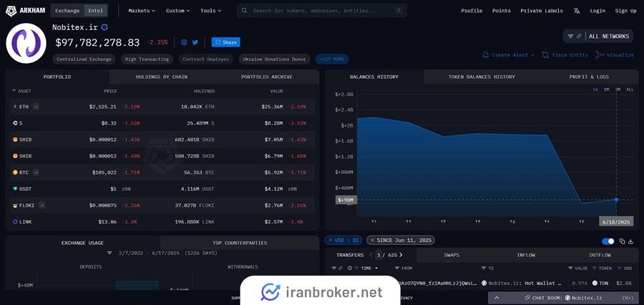The image size is (644, 305).
Task: Click the Centralized Exchange tag
Action: [x=84, y=59]
